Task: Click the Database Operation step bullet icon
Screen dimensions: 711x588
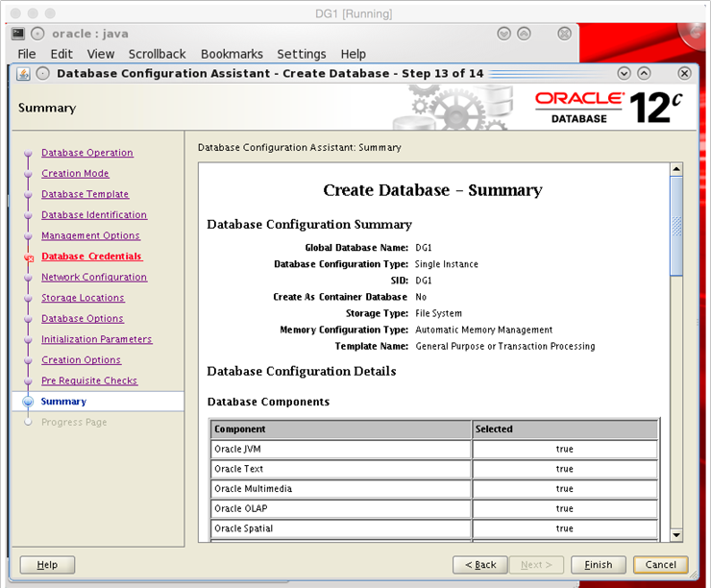Action: point(28,154)
